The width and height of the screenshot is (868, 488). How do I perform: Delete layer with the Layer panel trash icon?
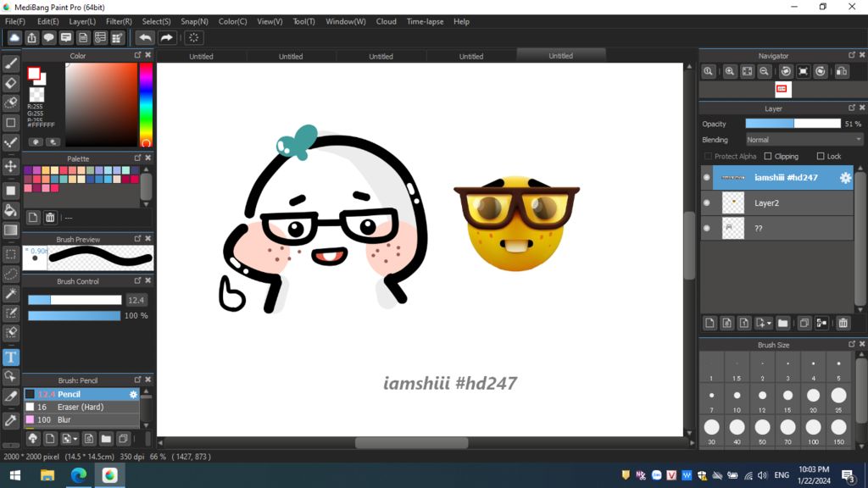coord(843,323)
